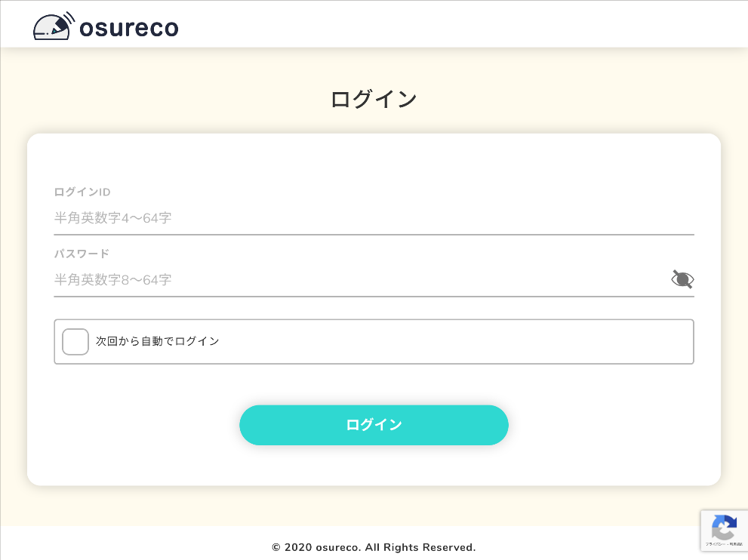Open the プライバシー link in reCAPTCHA badge
This screenshot has height=560, width=748.
(x=713, y=544)
